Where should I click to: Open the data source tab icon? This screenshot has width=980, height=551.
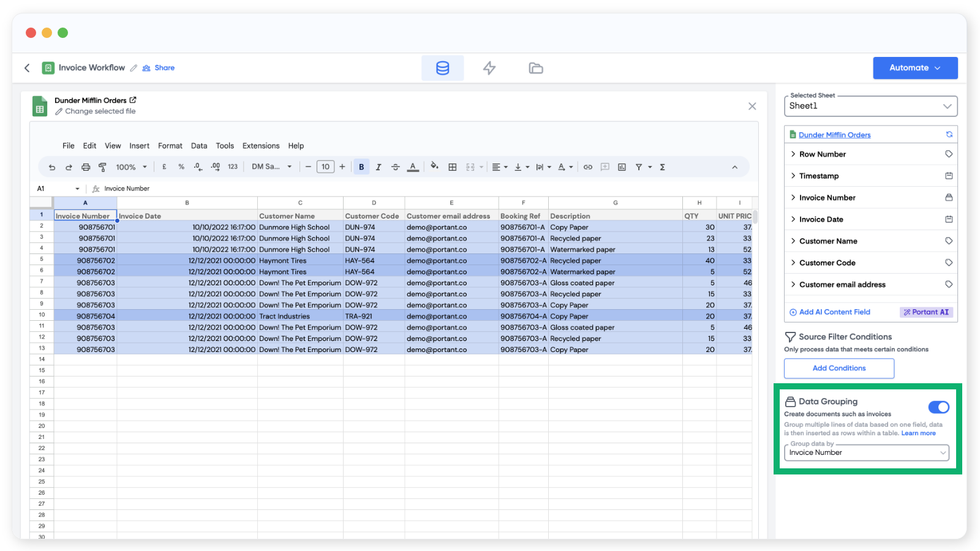coord(442,68)
